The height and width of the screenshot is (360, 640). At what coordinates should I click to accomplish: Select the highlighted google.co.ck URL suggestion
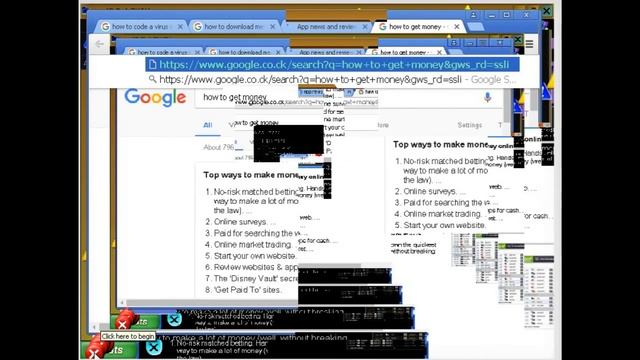(x=332, y=64)
